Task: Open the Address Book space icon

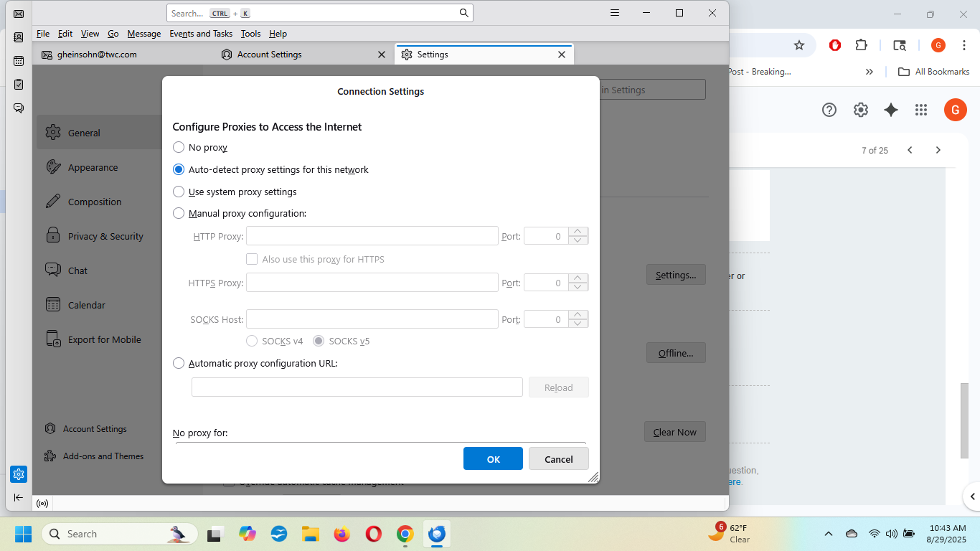Action: tap(19, 37)
